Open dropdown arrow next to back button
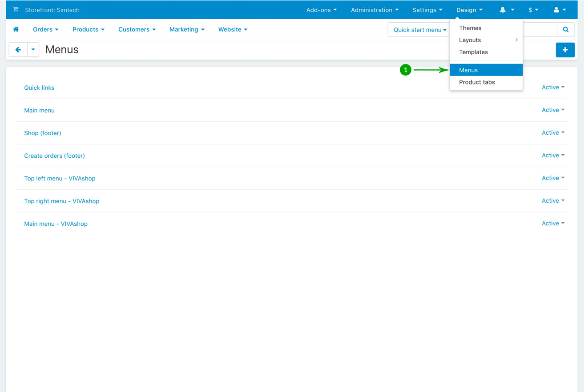Image resolution: width=584 pixels, height=392 pixels. click(x=33, y=50)
